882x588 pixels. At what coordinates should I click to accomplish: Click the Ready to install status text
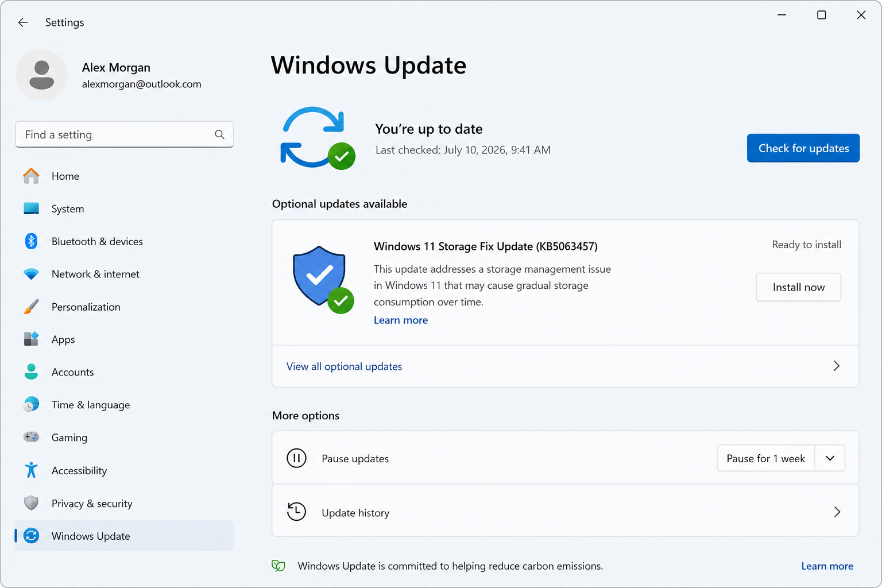(806, 245)
